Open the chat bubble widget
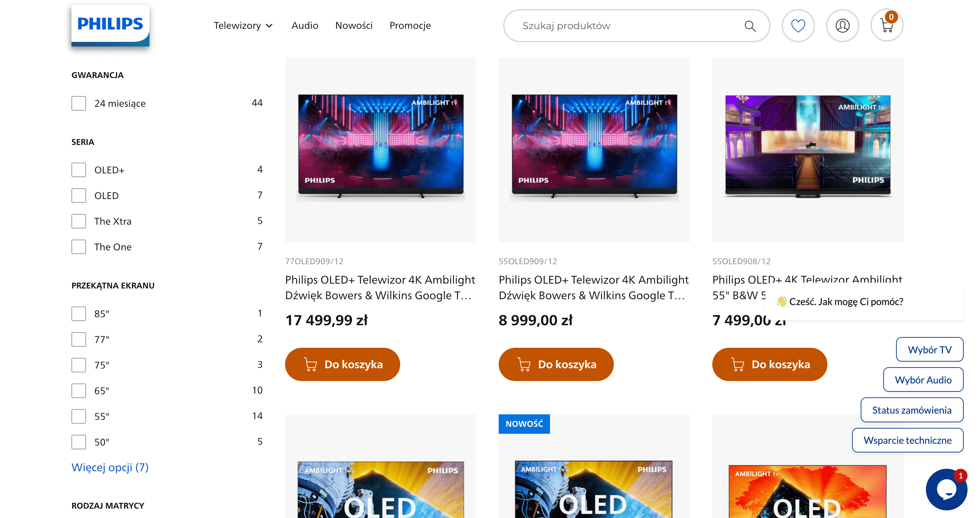 (x=946, y=490)
